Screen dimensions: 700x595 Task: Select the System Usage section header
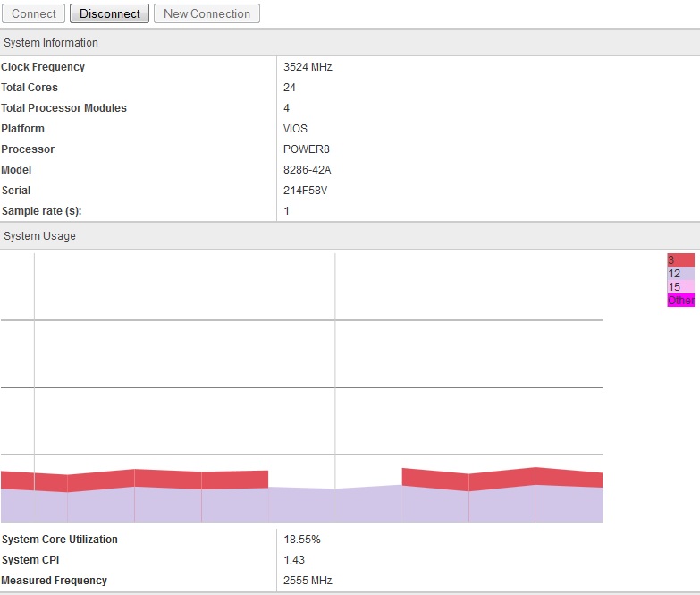click(350, 236)
